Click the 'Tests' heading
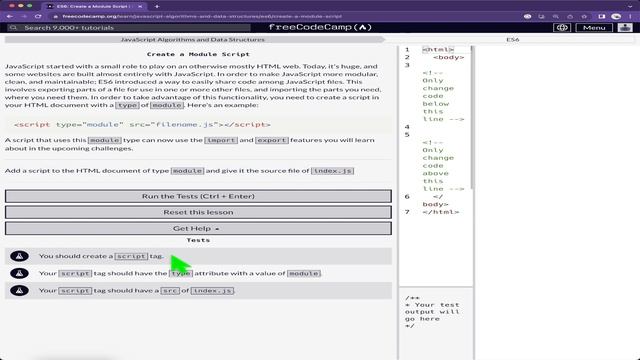Screen dimensions: 640x360 (198, 240)
